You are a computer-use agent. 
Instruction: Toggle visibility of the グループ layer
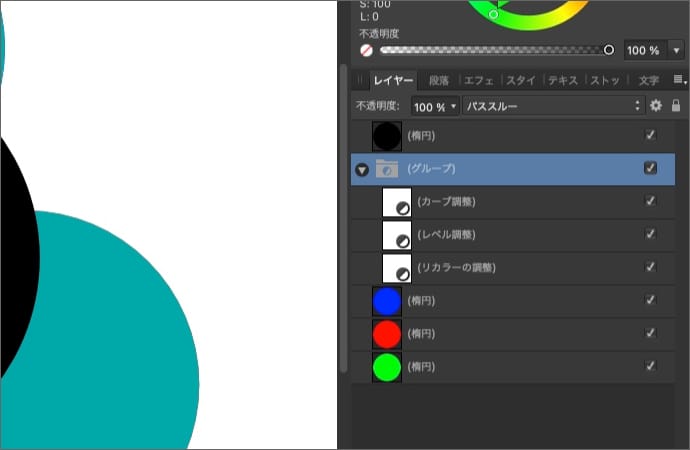pyautogui.click(x=650, y=168)
